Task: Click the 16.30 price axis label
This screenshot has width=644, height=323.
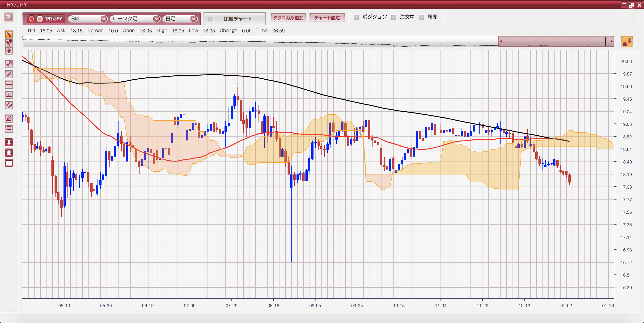Action: 626,287
